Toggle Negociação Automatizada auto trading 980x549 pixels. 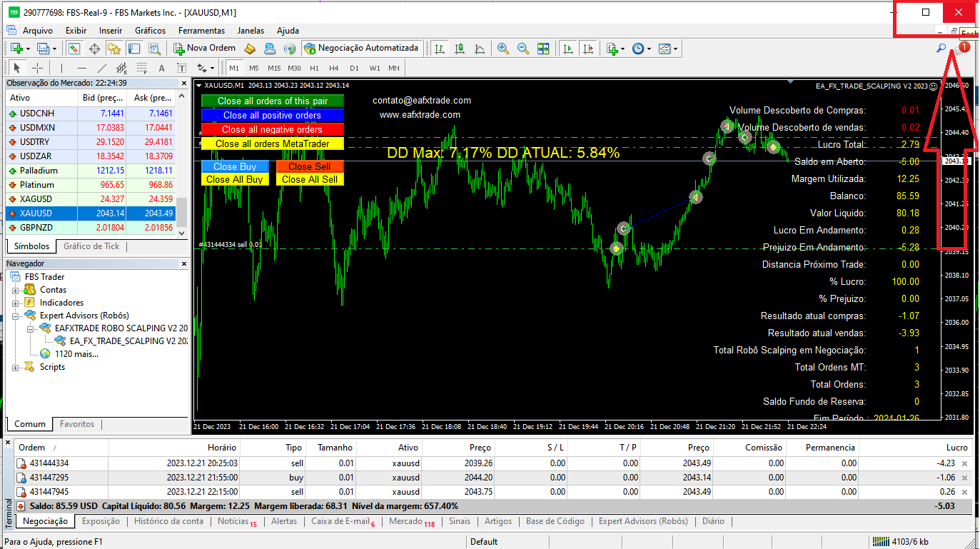pyautogui.click(x=360, y=49)
